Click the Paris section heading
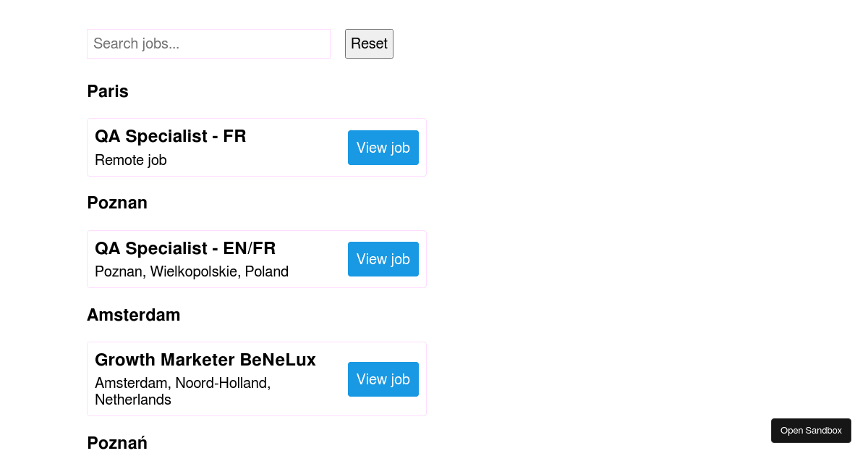868x456 pixels. [108, 91]
